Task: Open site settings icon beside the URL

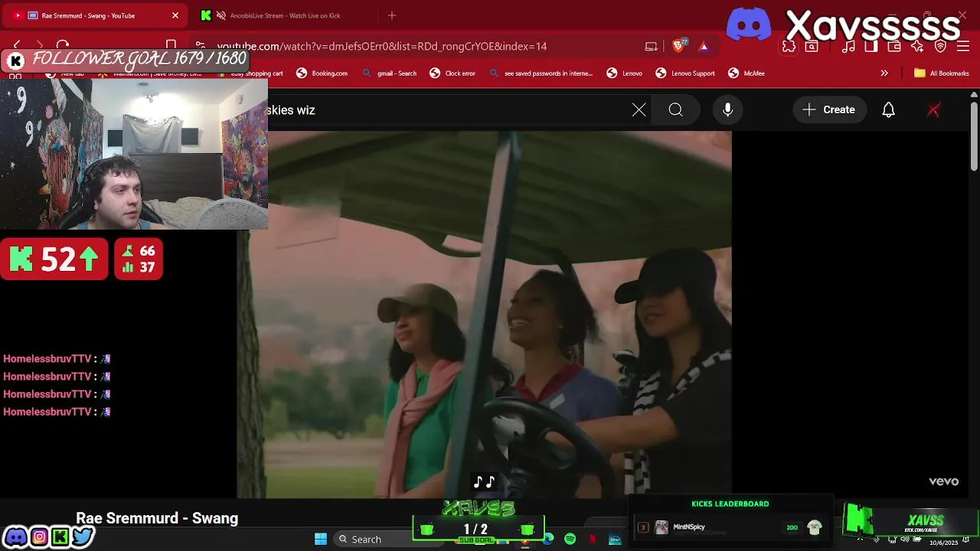Action: point(200,46)
